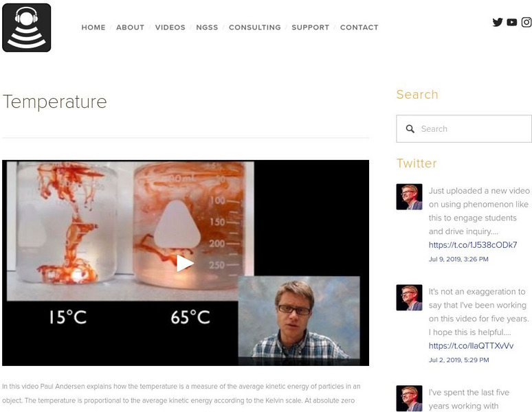
Task: Open link https://t.co/1J538cODk7
Action: pyautogui.click(x=473, y=245)
